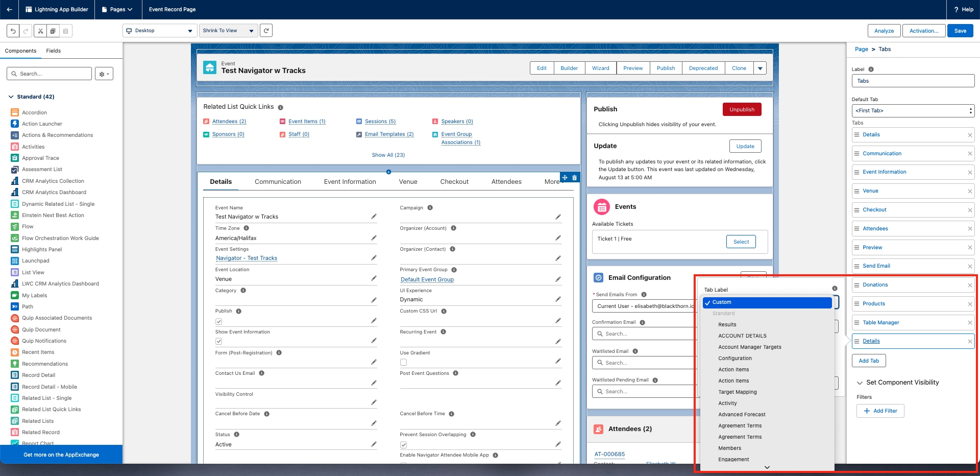
Task: Click the cut scissors icon
Action: [40, 31]
